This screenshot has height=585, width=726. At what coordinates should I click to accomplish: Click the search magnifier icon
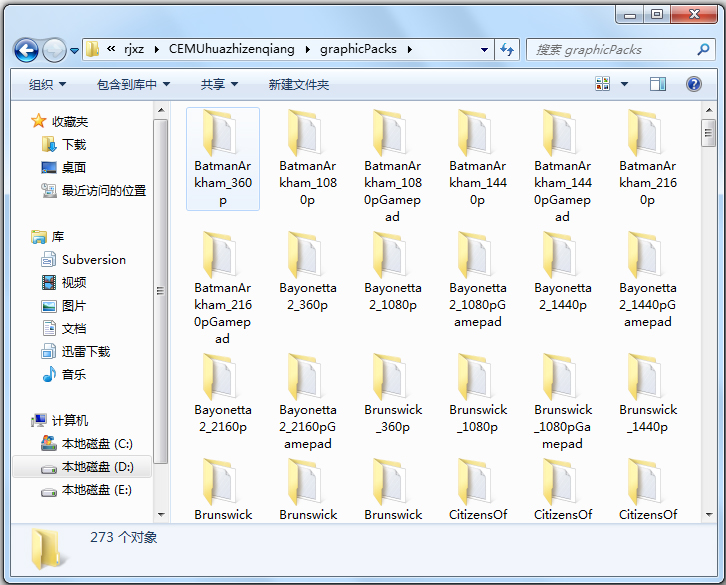click(x=703, y=49)
